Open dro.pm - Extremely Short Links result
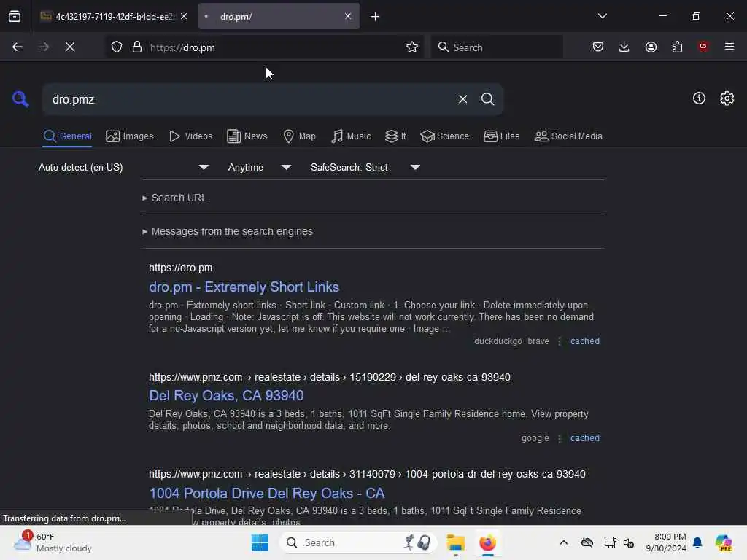The width and height of the screenshot is (747, 560). pyautogui.click(x=244, y=287)
